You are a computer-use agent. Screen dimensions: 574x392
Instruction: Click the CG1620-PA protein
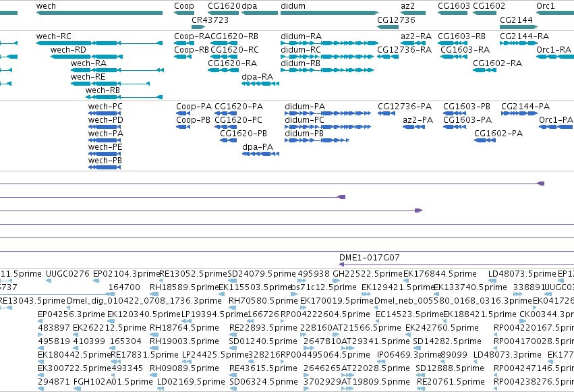[x=225, y=113]
